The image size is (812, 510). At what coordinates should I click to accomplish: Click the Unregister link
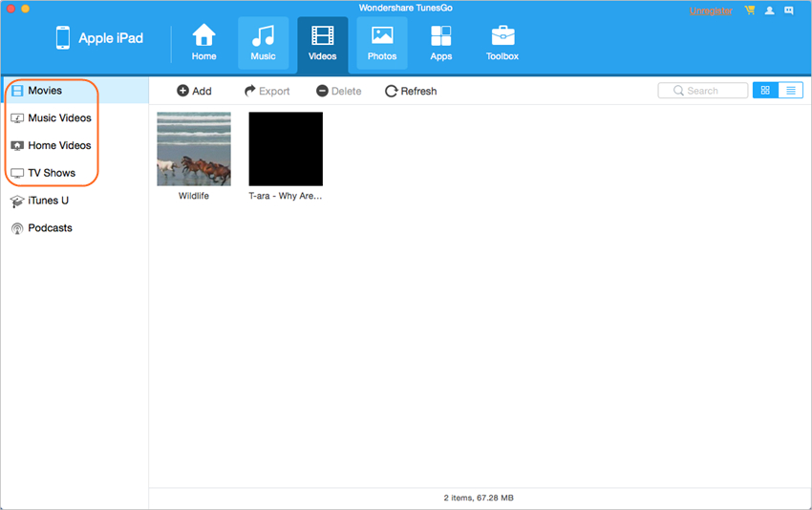tap(711, 11)
